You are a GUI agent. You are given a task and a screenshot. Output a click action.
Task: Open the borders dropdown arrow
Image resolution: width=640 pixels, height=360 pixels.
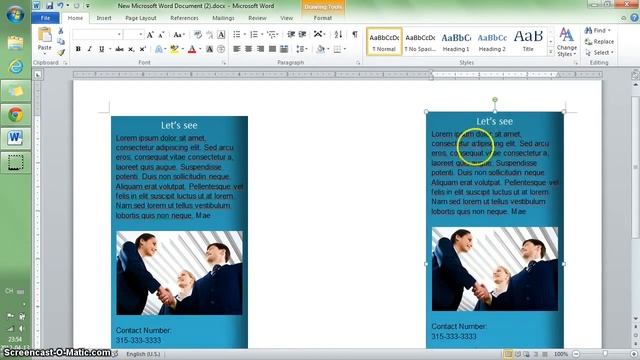(345, 49)
